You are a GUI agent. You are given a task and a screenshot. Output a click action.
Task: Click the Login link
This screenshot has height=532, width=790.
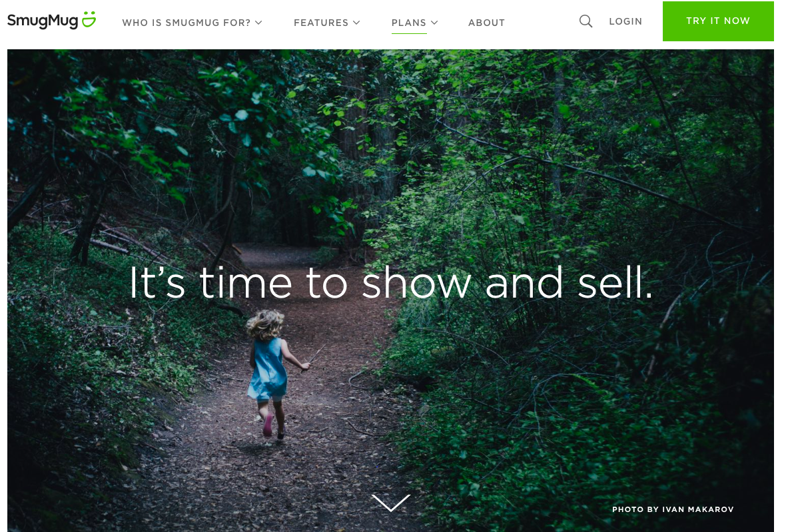pyautogui.click(x=625, y=22)
